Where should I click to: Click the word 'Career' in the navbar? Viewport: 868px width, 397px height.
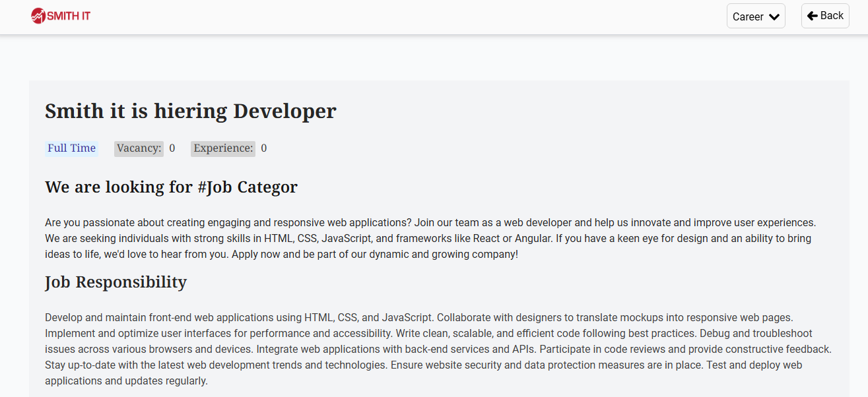point(748,17)
